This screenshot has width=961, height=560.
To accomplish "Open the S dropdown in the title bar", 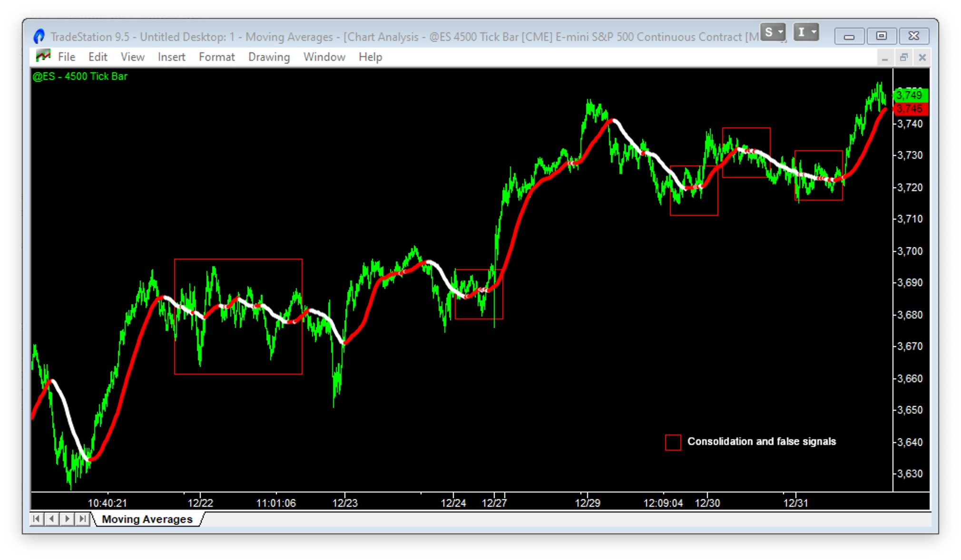I will point(773,32).
